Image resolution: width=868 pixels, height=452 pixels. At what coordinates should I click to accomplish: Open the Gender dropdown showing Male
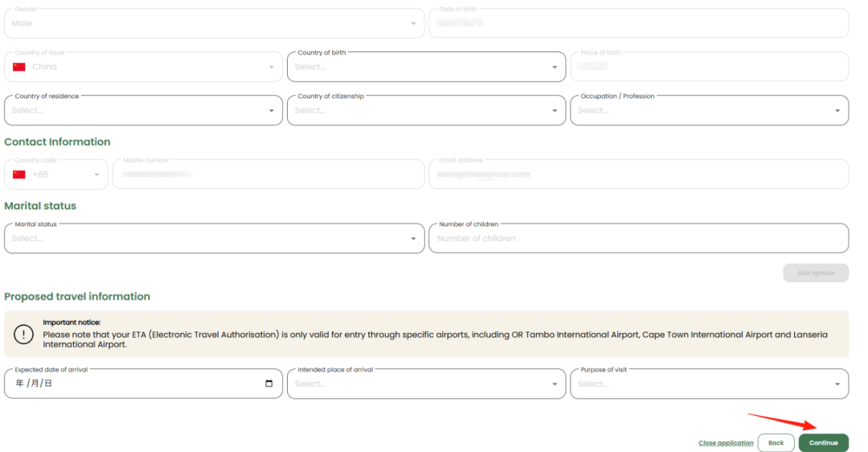click(x=215, y=23)
